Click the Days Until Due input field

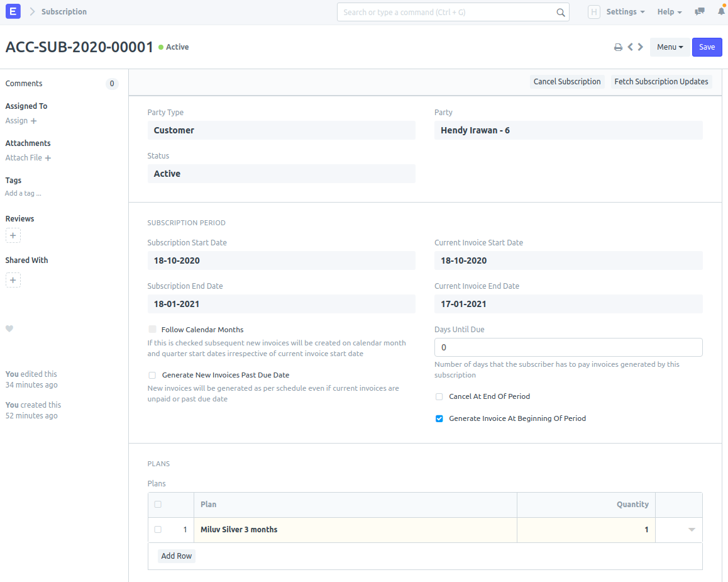[x=568, y=347]
